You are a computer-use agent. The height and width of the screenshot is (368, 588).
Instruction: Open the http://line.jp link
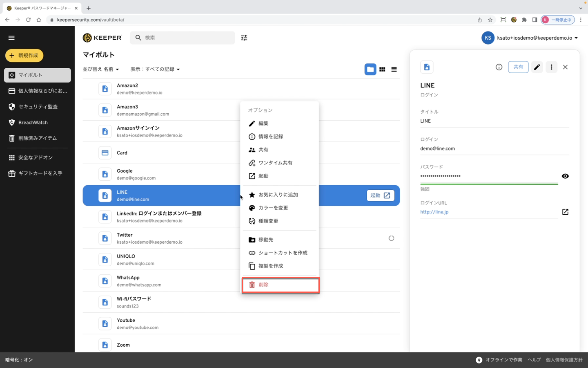[434, 212]
